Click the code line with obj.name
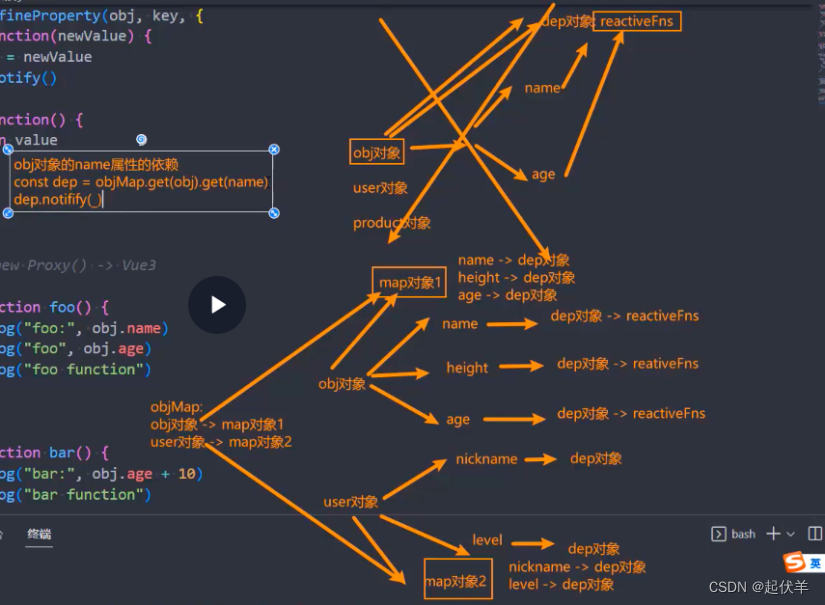This screenshot has height=605, width=825. pos(84,328)
